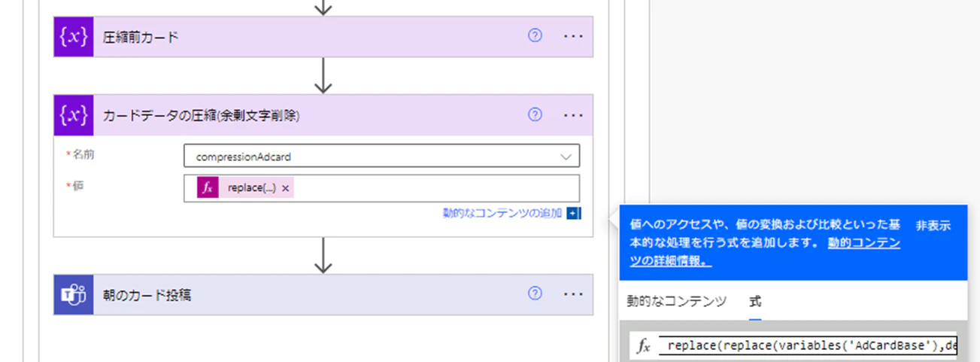Image resolution: width=980 pixels, height=362 pixels.
Task: Select the replace(...) token text
Action: click(252, 188)
